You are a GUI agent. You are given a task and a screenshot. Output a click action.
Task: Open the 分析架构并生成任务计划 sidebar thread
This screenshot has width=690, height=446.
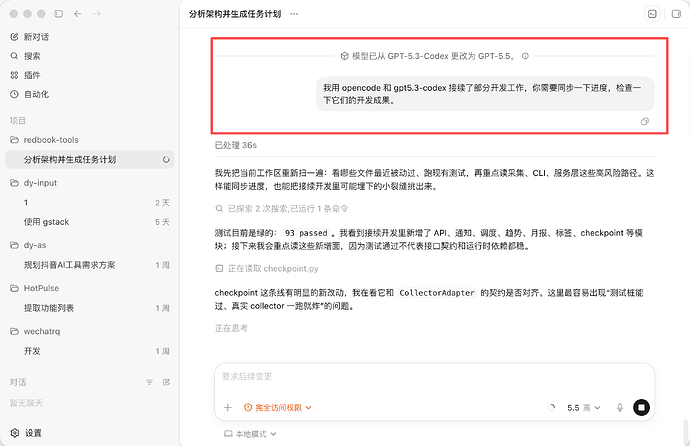point(89,160)
